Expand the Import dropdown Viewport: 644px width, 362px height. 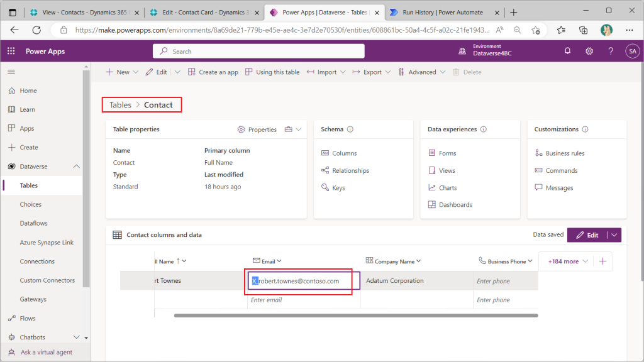point(343,72)
